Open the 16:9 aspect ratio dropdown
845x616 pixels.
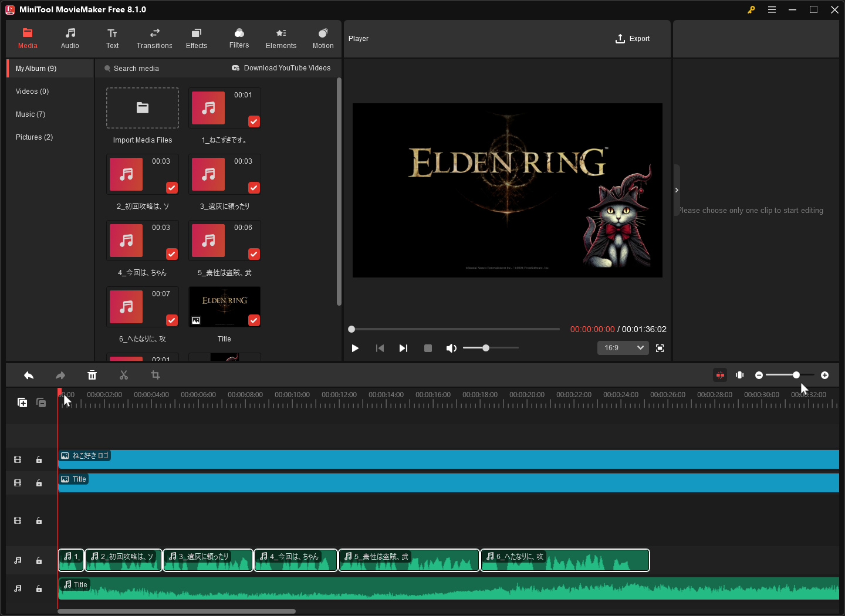pyautogui.click(x=623, y=348)
